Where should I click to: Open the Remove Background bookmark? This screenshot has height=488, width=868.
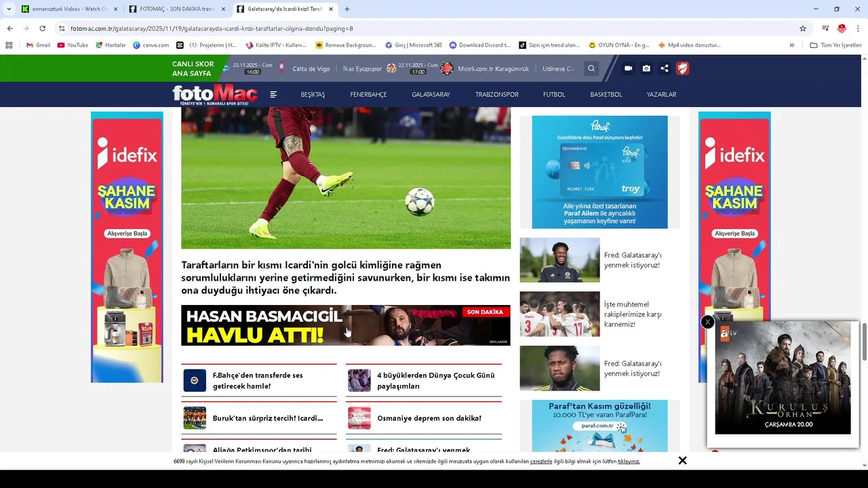click(x=346, y=45)
